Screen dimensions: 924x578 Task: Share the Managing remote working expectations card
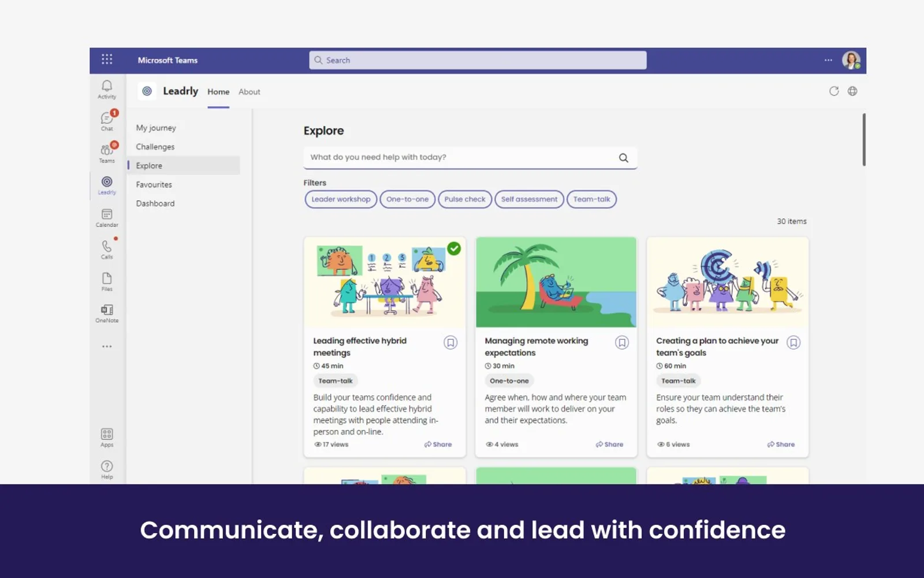610,444
